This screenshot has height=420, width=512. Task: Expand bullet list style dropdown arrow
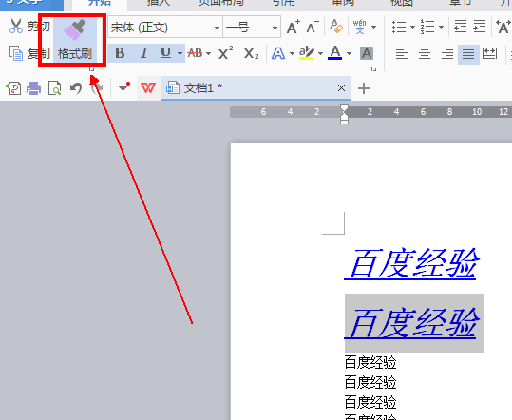point(412,27)
